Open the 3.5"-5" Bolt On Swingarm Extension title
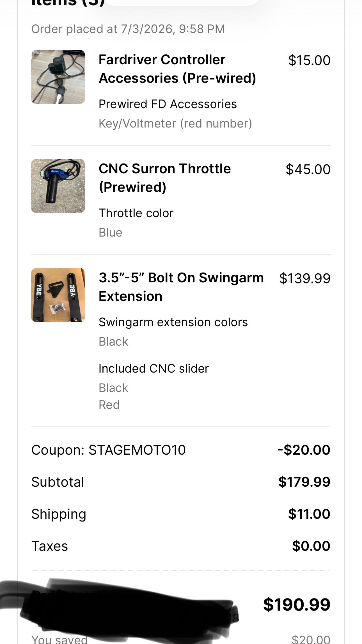This screenshot has width=362, height=644. (181, 287)
